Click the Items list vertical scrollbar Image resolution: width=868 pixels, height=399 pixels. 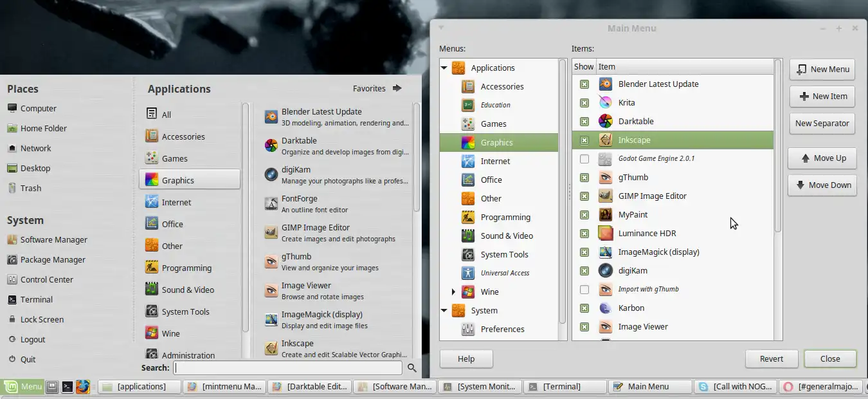(778, 147)
